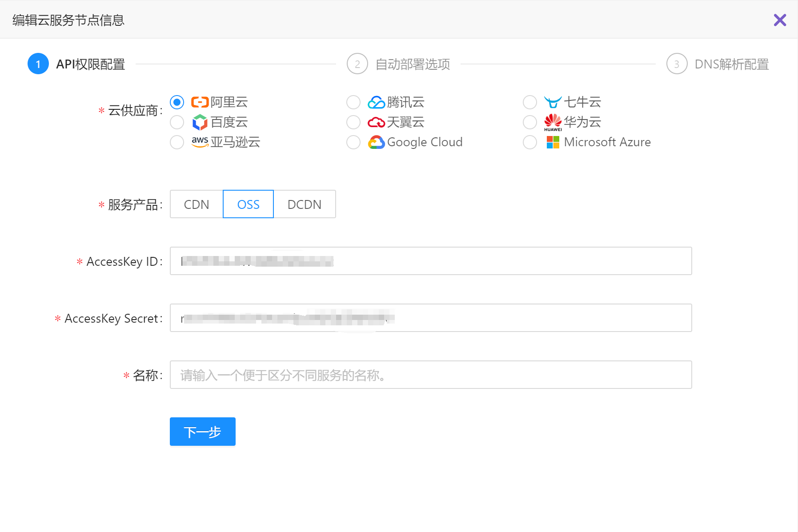This screenshot has width=798, height=532.
Task: Click the 下一步 button
Action: pyautogui.click(x=203, y=432)
